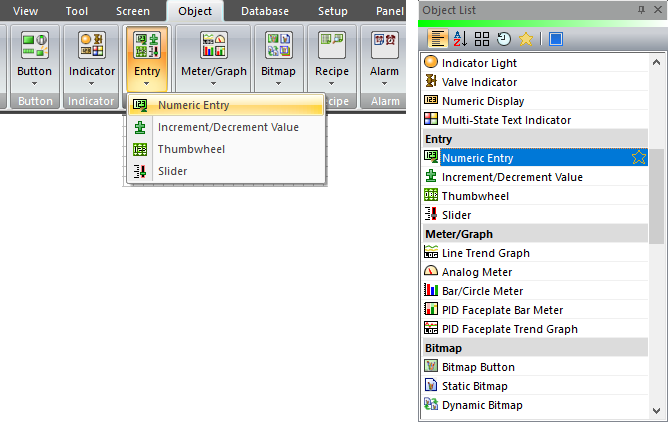Select PID Faceplate Trend Graph list item
Image resolution: width=668 pixels, height=422 pixels.
(x=509, y=329)
